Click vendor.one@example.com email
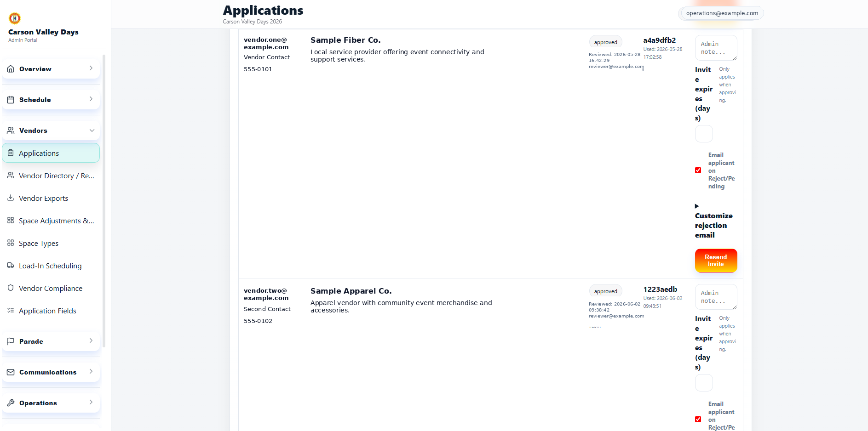 pyautogui.click(x=266, y=43)
